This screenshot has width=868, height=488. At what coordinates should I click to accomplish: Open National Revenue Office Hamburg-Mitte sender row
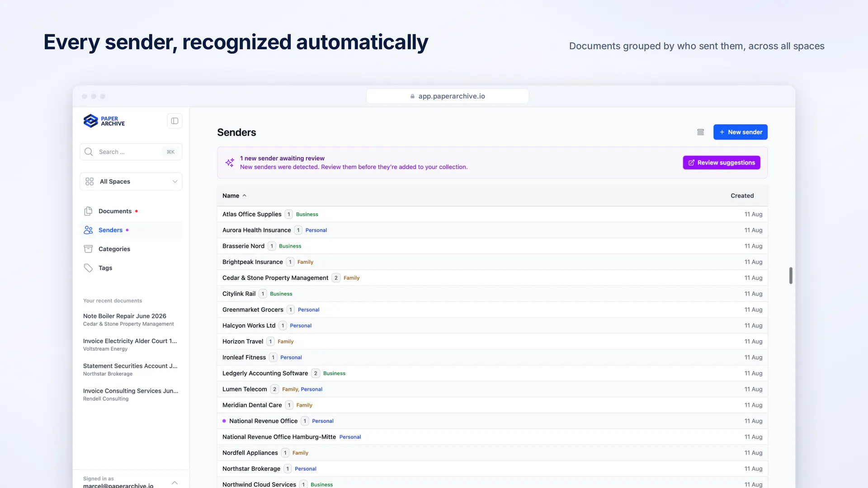point(492,437)
